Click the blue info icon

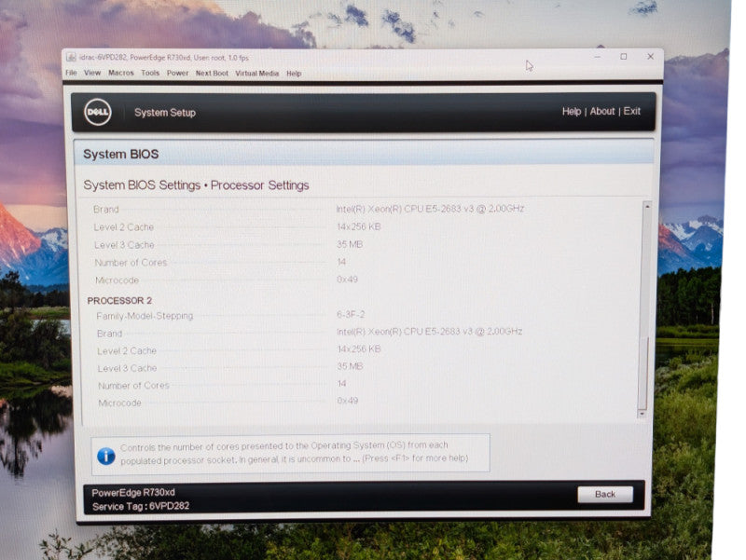(x=106, y=456)
